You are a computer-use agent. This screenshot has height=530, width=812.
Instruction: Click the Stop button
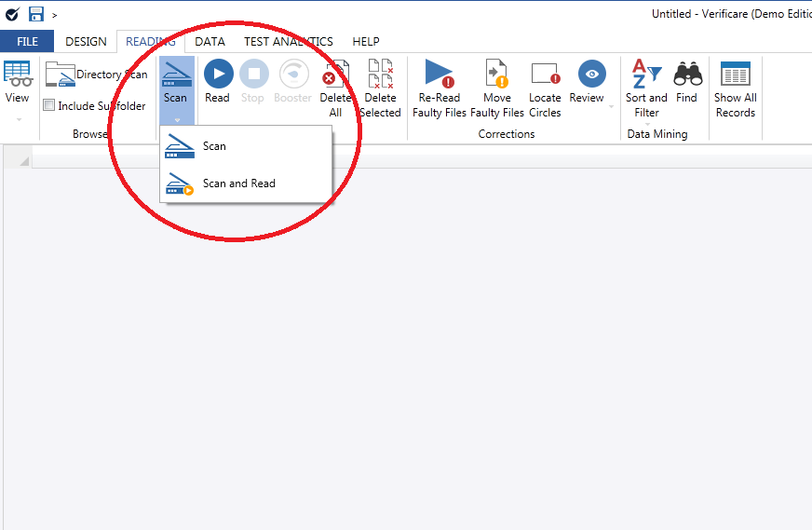(253, 82)
